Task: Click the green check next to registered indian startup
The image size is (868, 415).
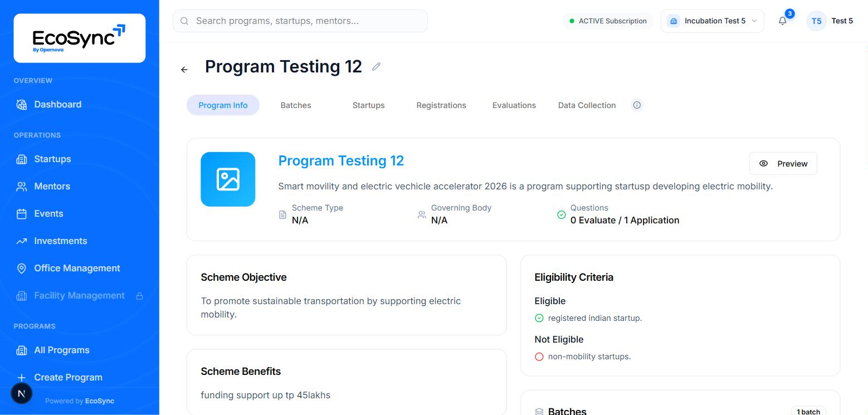Action: pos(539,318)
